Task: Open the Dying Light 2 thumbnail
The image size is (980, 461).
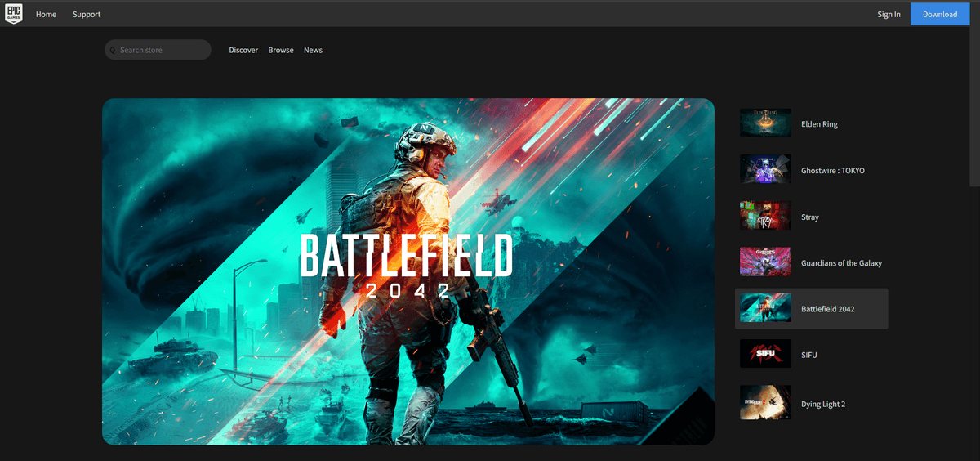Action: [765, 403]
